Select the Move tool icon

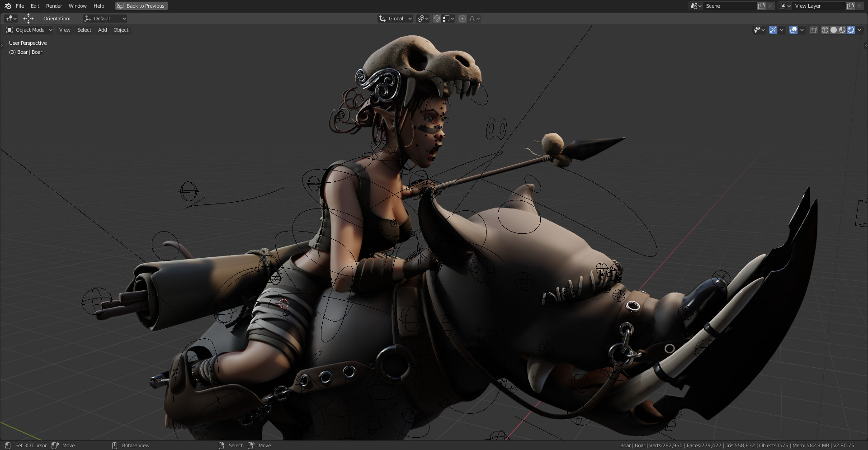[28, 19]
